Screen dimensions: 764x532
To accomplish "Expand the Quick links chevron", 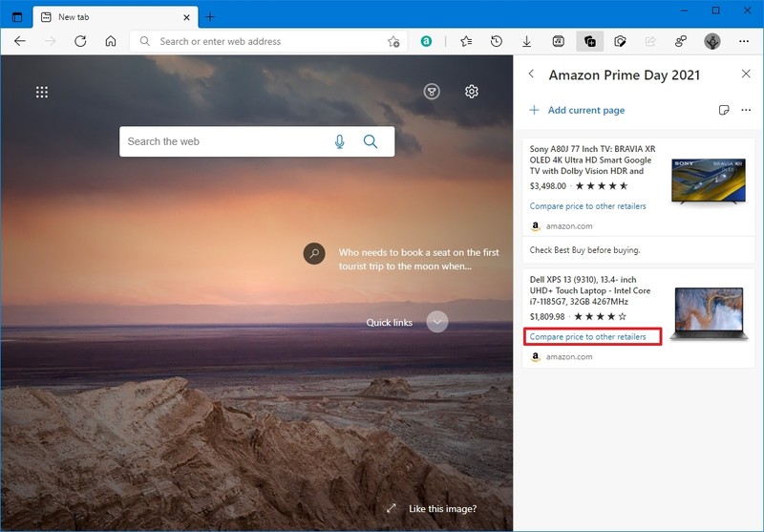I will coord(437,322).
